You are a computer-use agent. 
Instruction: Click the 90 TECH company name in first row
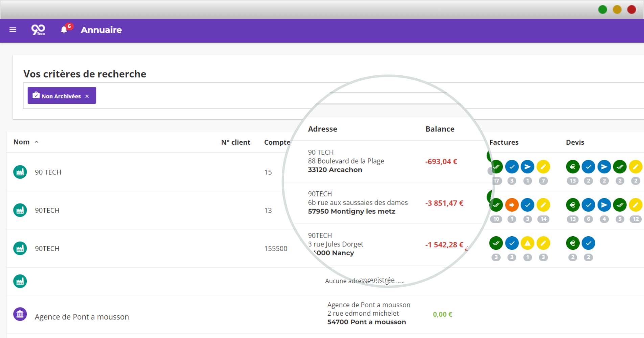point(48,172)
